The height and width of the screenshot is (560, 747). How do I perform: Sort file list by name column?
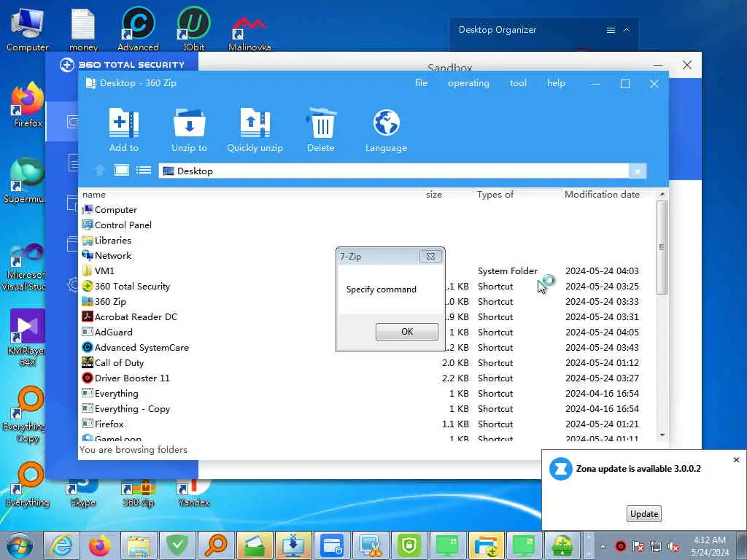[x=94, y=194]
